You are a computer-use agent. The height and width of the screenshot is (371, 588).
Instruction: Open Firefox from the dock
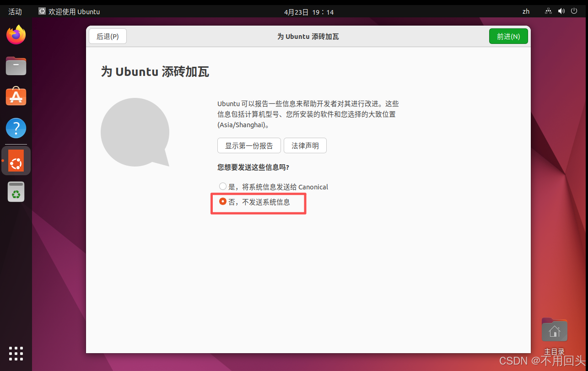click(16, 35)
